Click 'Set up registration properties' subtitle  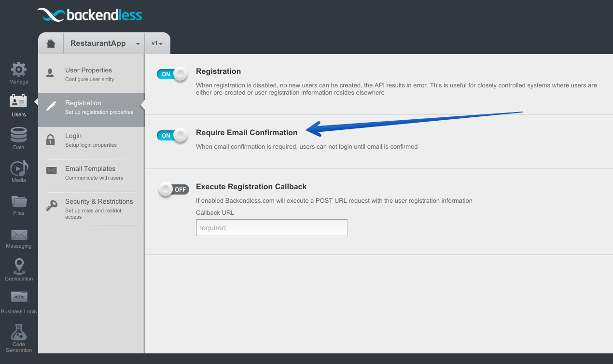click(99, 112)
